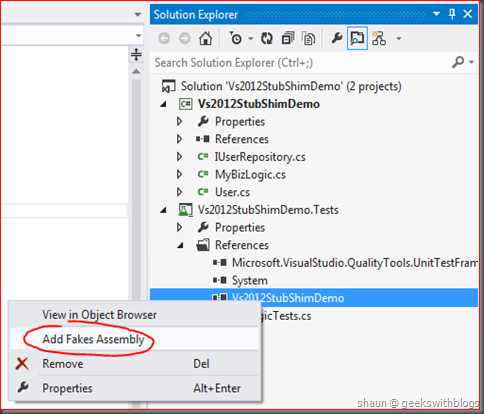Screen dimensions: 484x414
Task: Select IUserRepository.cs file
Action: (x=260, y=157)
